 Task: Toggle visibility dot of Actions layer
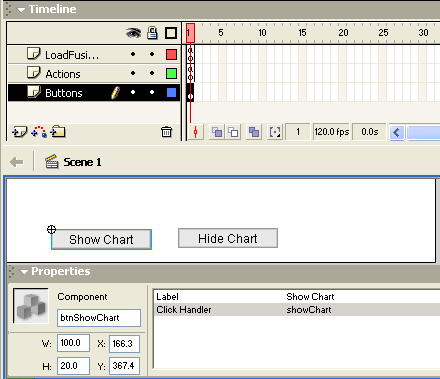pyautogui.click(x=133, y=73)
